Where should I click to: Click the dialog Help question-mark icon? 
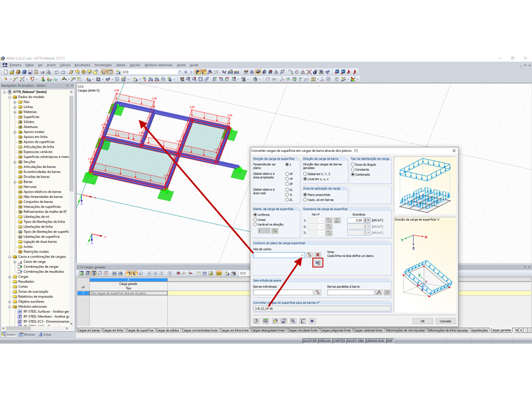[x=256, y=321]
